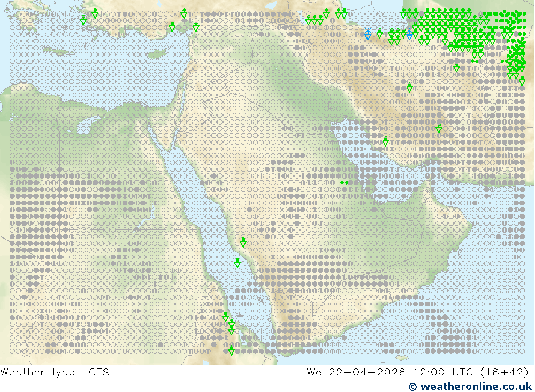Click the 'GFS' model label

tap(100, 372)
